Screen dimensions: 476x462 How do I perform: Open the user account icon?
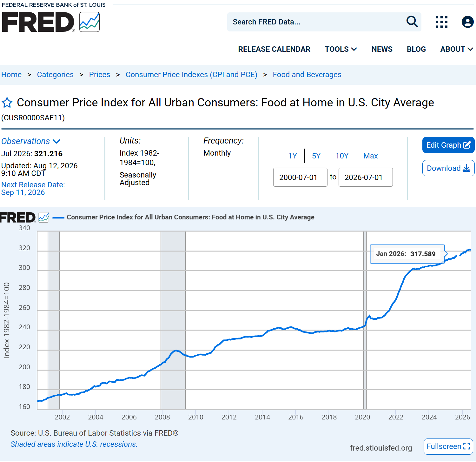(467, 22)
